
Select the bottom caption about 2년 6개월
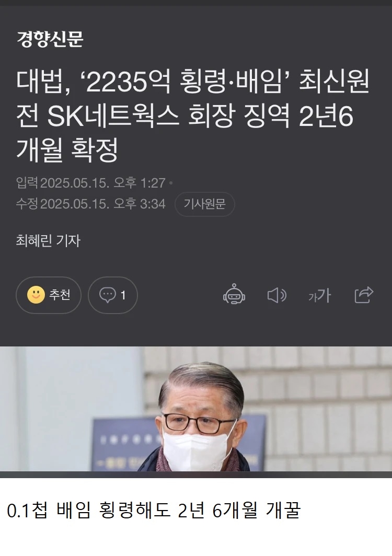154,510
